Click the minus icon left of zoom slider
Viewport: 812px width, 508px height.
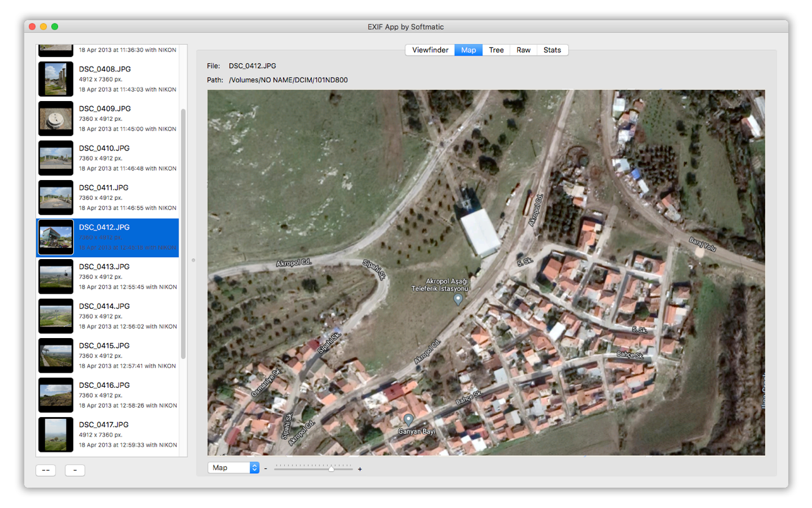(266, 469)
